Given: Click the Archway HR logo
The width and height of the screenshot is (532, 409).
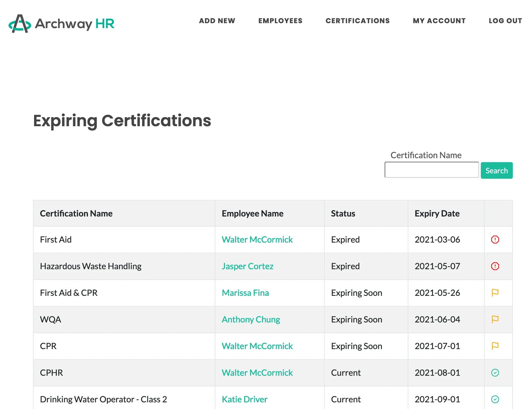Looking at the screenshot, I should 61,23.
